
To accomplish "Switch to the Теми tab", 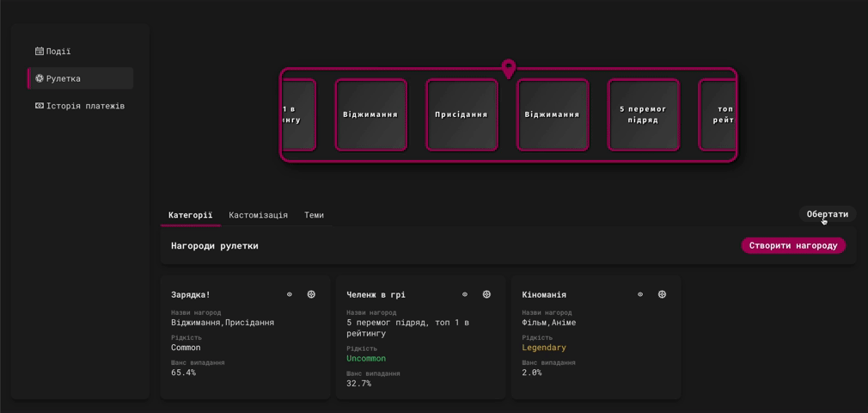I will 314,215.
